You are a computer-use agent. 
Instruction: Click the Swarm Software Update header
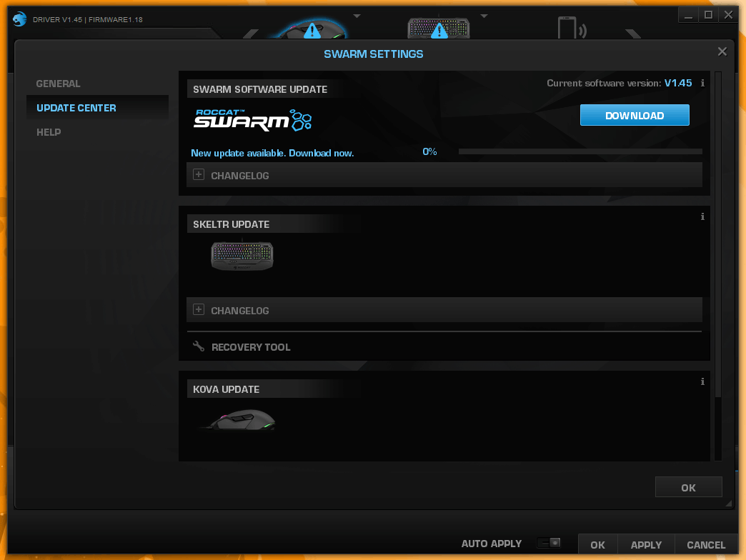(x=260, y=89)
